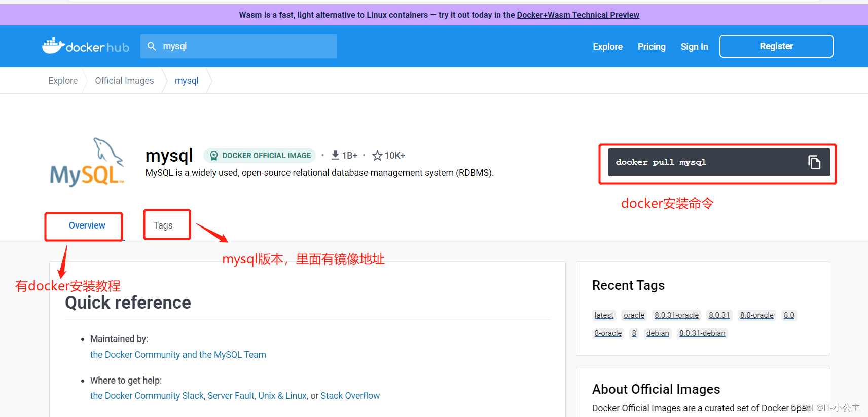Click the MySQL description sentence

(319, 173)
